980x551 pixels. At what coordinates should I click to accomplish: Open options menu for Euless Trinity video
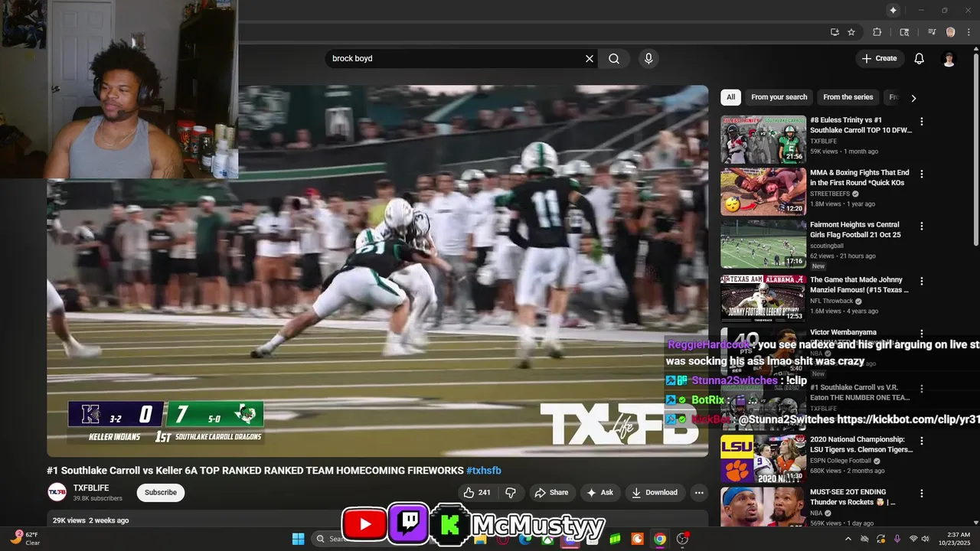[922, 122]
